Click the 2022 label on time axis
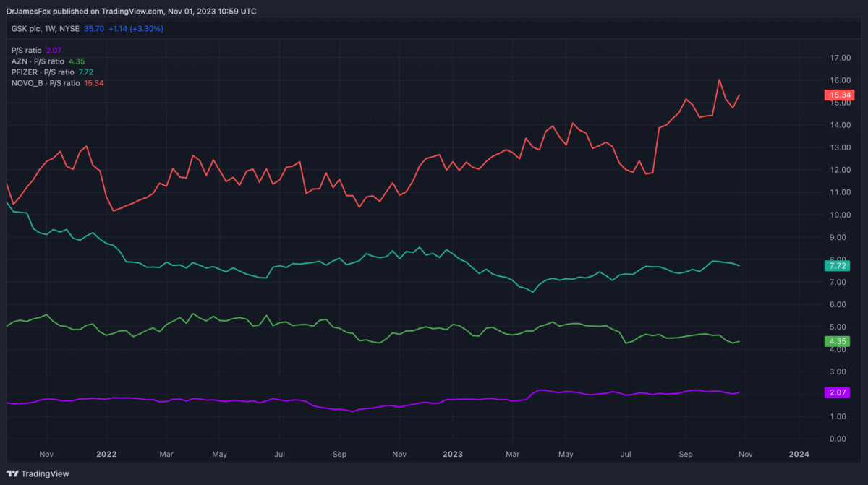The height and width of the screenshot is (485, 868). tap(106, 454)
